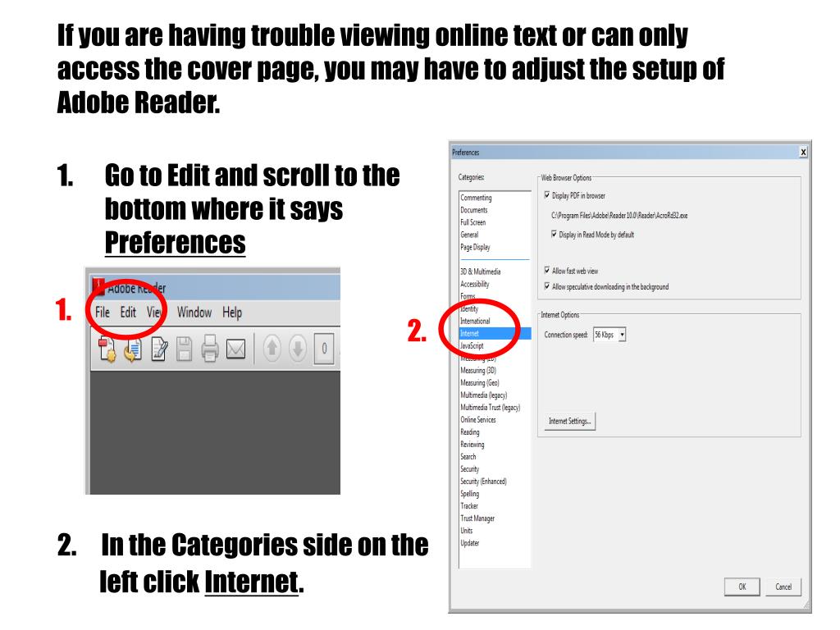Click Cancel in Preferences dialog
The height and width of the screenshot is (630, 840).
783,587
